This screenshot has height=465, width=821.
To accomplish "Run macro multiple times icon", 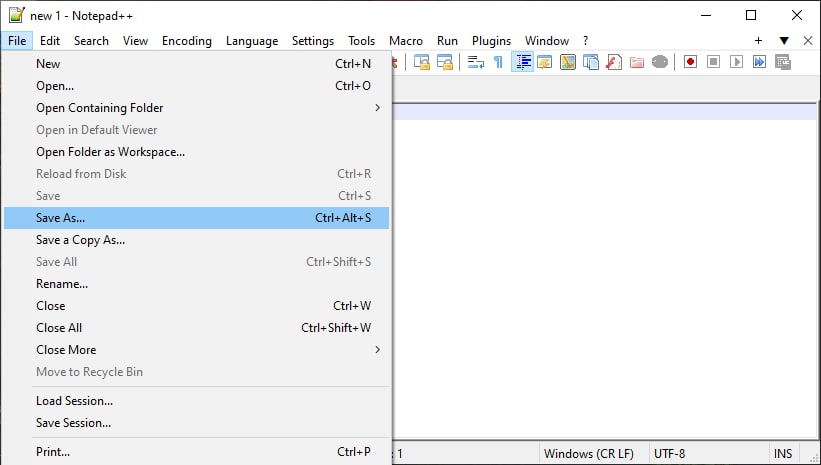I will coord(759,62).
